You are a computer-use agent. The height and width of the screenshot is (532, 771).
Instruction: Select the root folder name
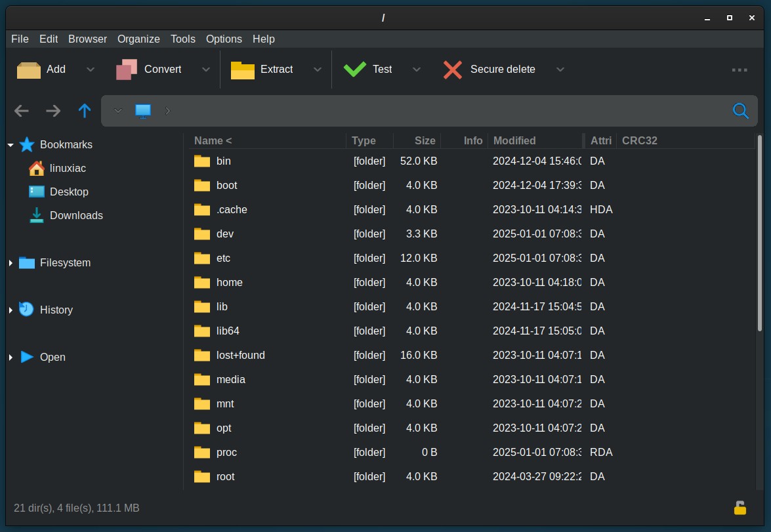(225, 477)
